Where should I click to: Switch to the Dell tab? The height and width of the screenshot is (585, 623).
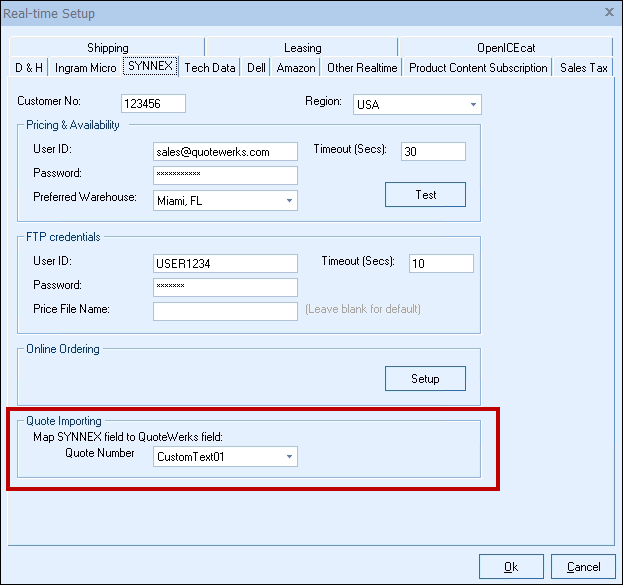click(x=256, y=68)
